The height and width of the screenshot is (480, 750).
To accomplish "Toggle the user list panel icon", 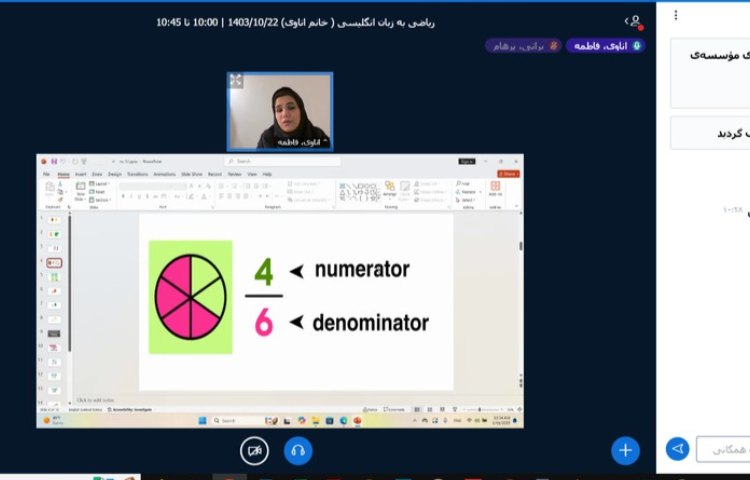I will pos(633,20).
